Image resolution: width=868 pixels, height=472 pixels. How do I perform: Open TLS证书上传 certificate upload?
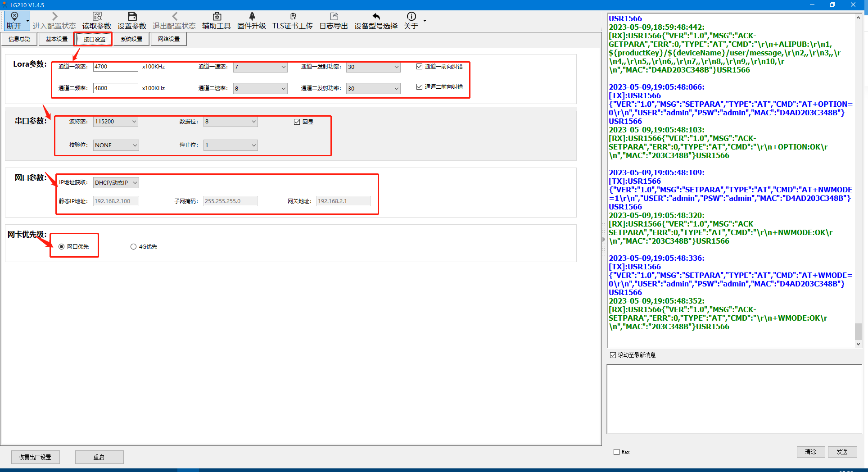(x=293, y=17)
